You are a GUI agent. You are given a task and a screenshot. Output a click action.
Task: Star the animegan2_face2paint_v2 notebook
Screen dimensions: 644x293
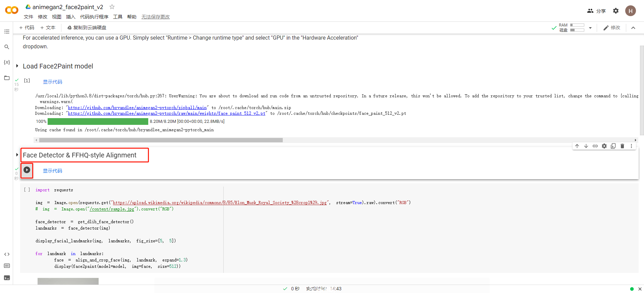[x=112, y=7]
